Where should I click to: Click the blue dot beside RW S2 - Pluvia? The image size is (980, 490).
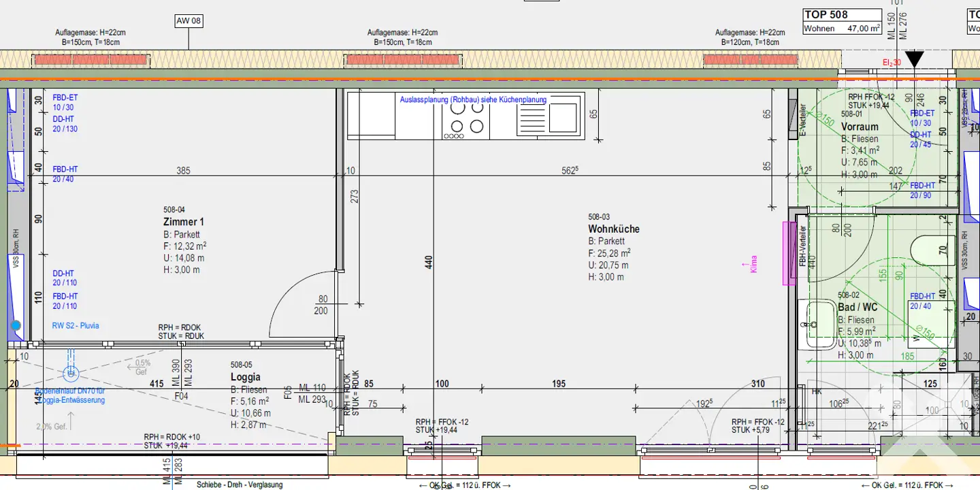pyautogui.click(x=16, y=326)
